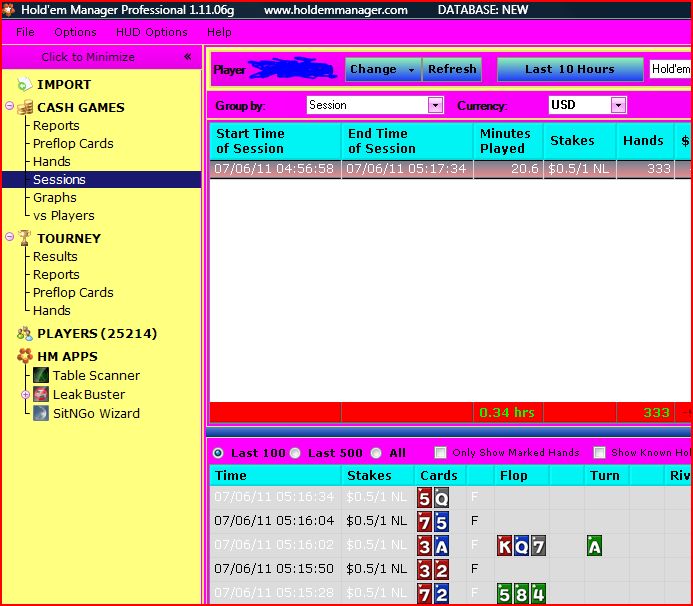The width and height of the screenshot is (693, 606).
Task: Open Cash Games Preflop Cards
Action: tap(73, 144)
